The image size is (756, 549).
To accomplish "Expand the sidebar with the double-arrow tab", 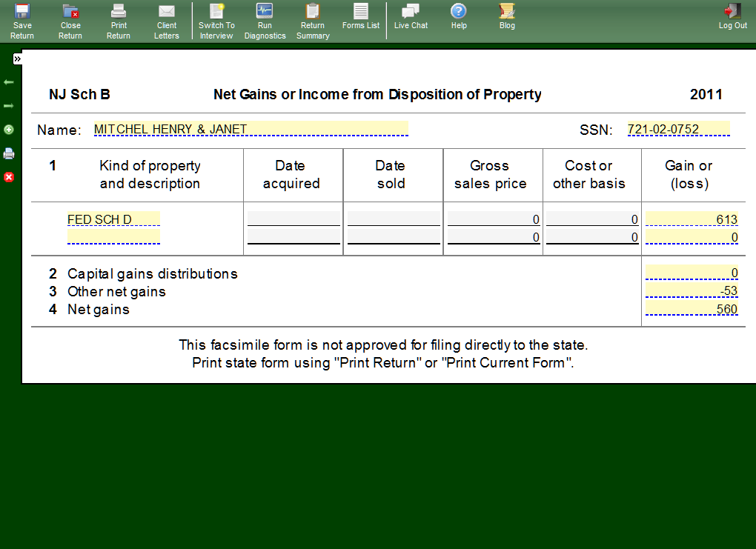I will tap(17, 59).
